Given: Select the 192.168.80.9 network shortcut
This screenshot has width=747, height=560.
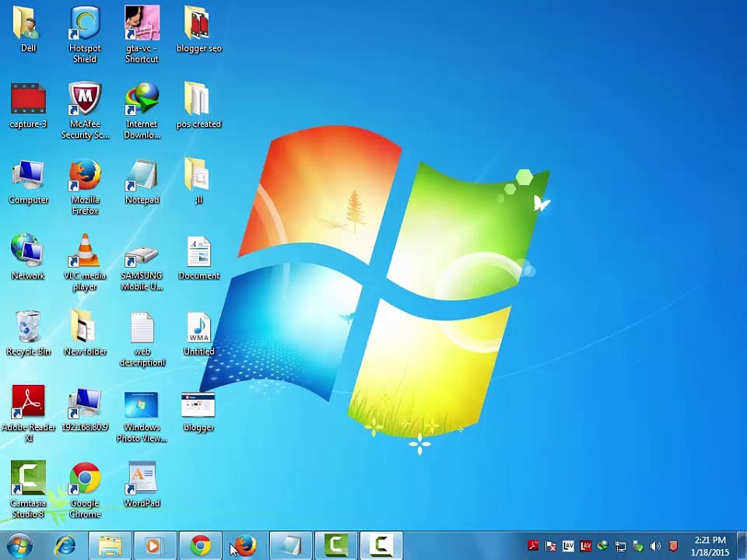Looking at the screenshot, I should [85, 410].
